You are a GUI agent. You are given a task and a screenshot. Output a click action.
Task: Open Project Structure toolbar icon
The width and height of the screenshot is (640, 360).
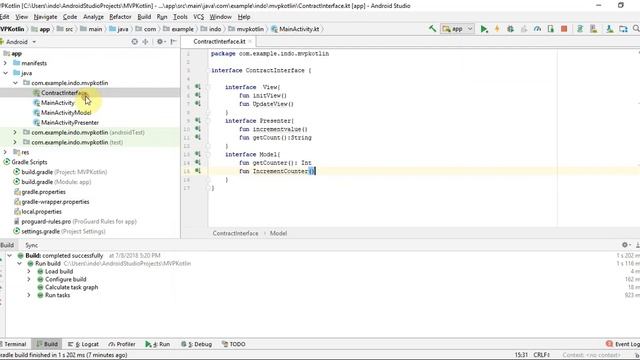click(x=623, y=29)
